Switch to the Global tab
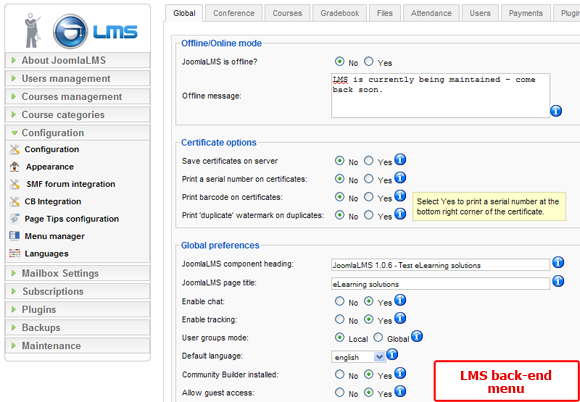This screenshot has height=402, width=580. 184,13
